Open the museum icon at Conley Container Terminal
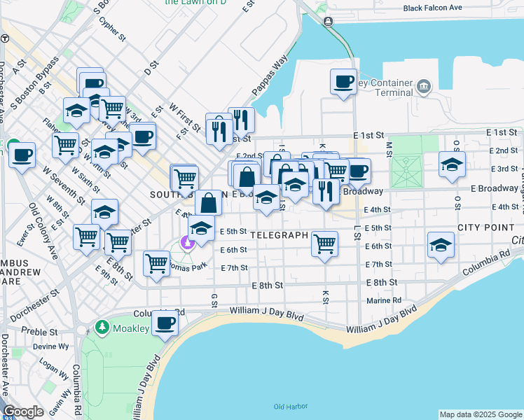This screenshot has height=420, width=524. point(423,87)
